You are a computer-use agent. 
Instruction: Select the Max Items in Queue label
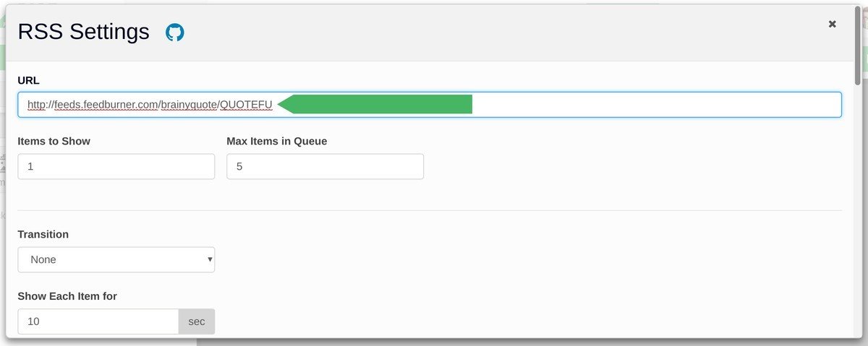276,141
